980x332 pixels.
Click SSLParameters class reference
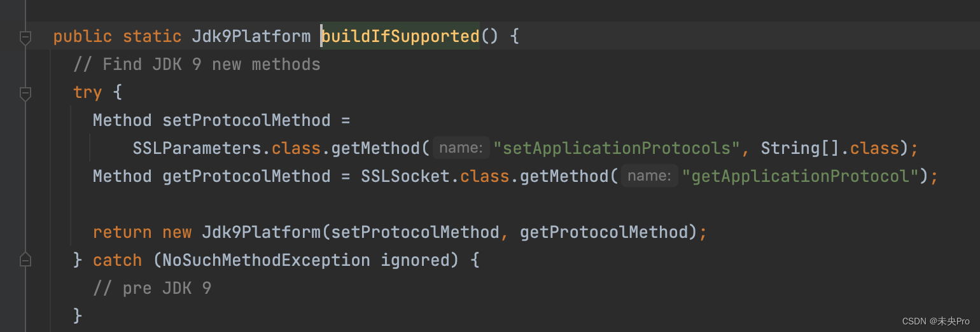click(197, 148)
